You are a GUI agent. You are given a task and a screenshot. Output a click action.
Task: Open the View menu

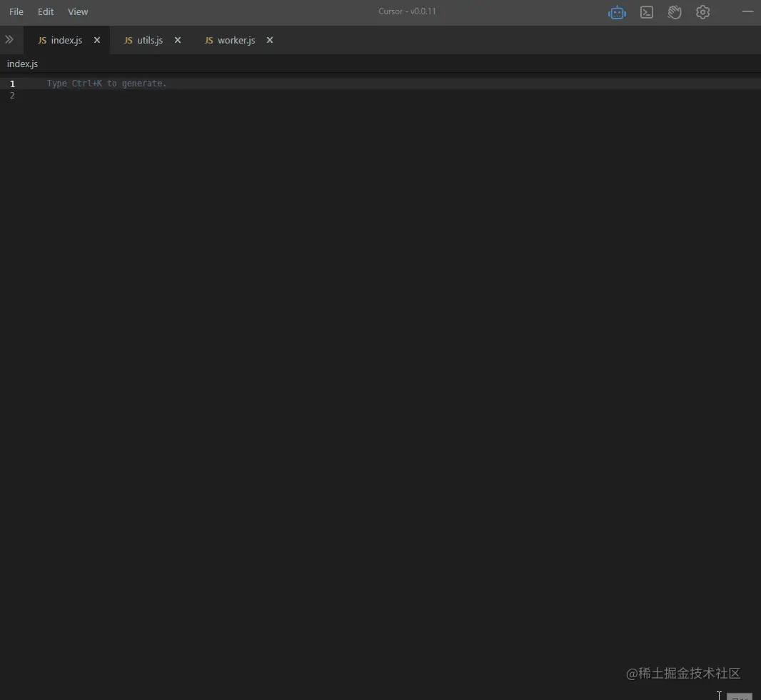click(x=77, y=11)
